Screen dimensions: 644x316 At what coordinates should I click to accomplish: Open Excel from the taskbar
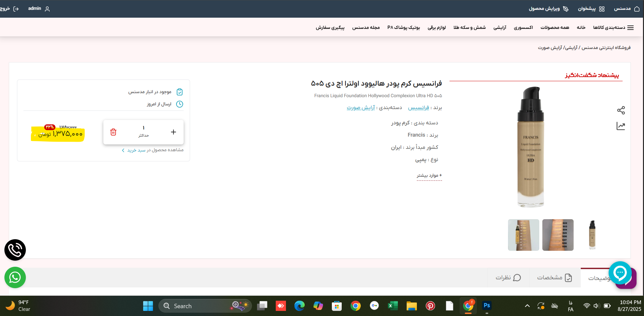tap(393, 306)
